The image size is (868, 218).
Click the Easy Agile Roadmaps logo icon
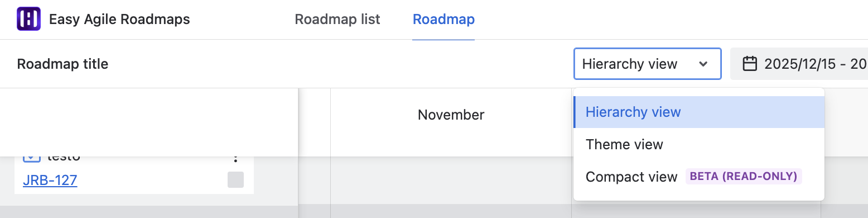tap(28, 20)
